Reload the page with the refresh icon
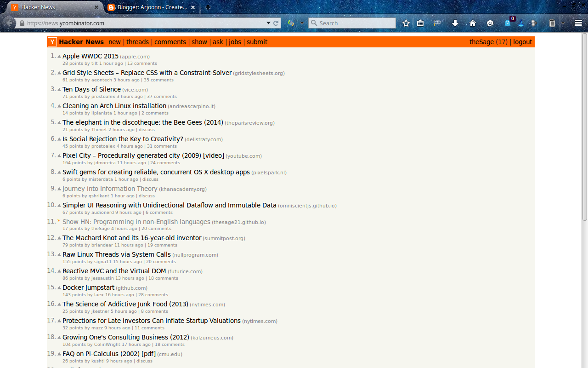 (x=276, y=23)
